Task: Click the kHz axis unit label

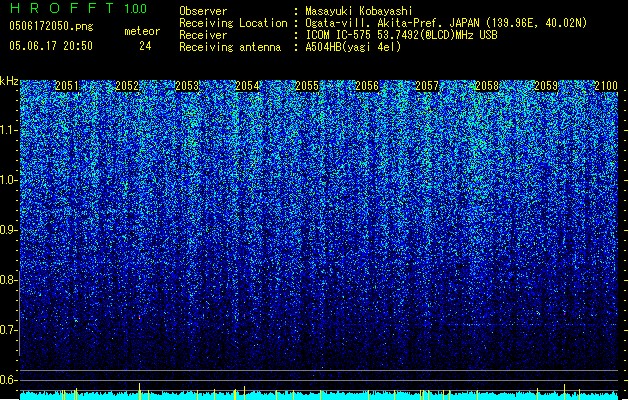Action: pos(9,81)
